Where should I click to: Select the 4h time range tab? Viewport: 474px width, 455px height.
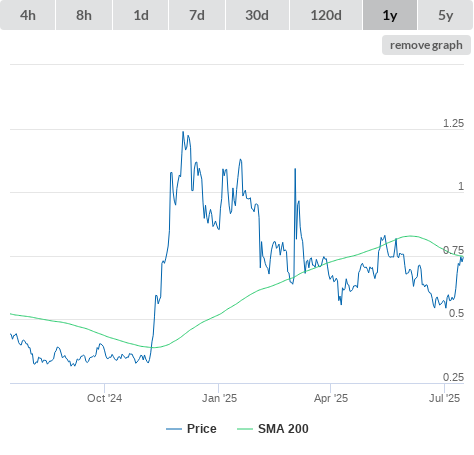pos(27,15)
